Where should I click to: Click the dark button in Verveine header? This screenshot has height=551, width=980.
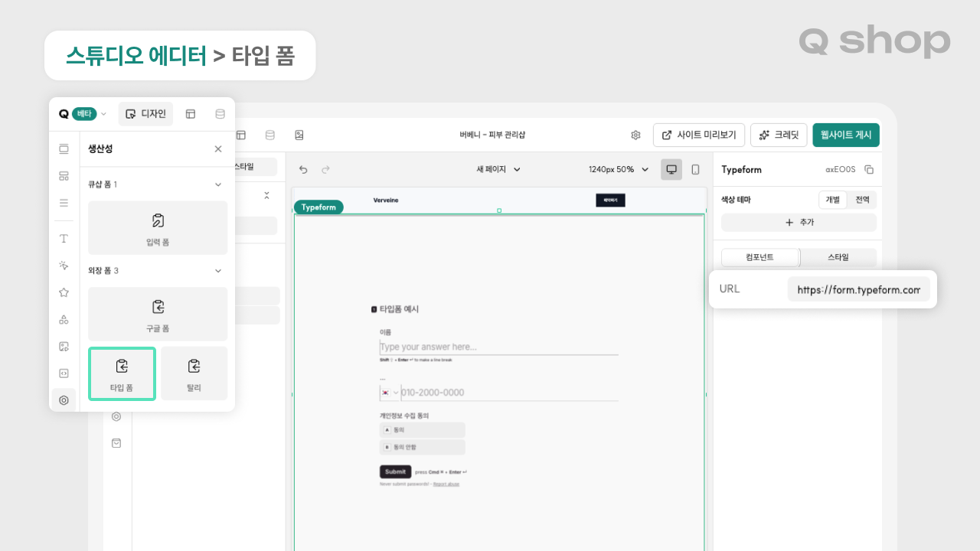tap(610, 200)
